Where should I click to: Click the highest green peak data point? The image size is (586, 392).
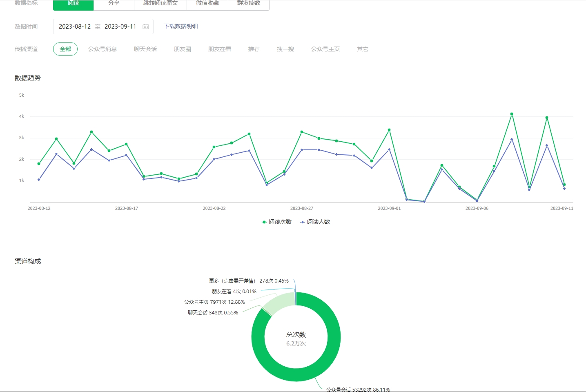[x=512, y=114]
